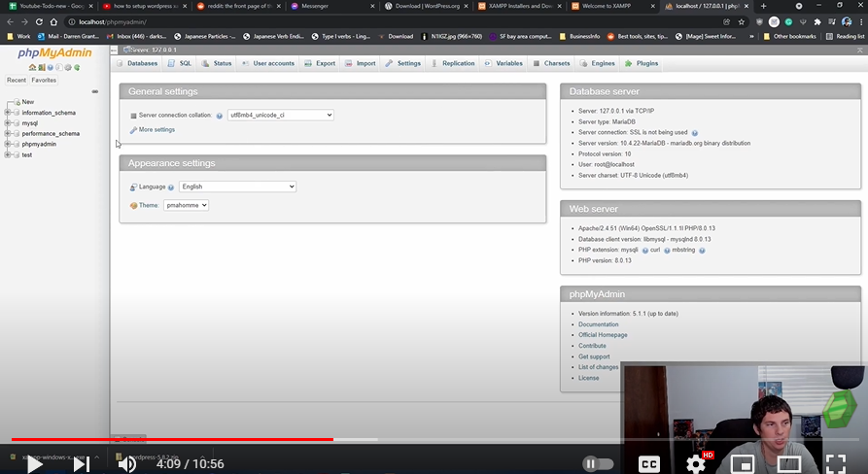
Task: Open the Other bookmarks folder
Action: coord(789,37)
